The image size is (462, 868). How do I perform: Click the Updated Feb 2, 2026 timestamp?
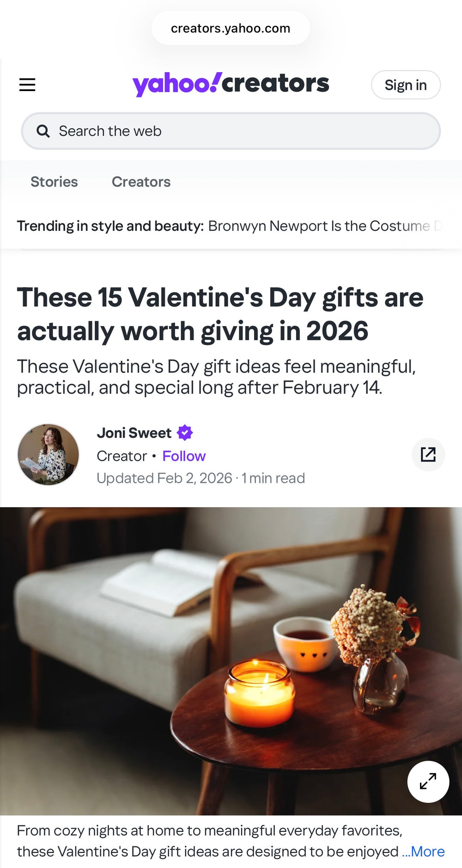click(x=164, y=478)
